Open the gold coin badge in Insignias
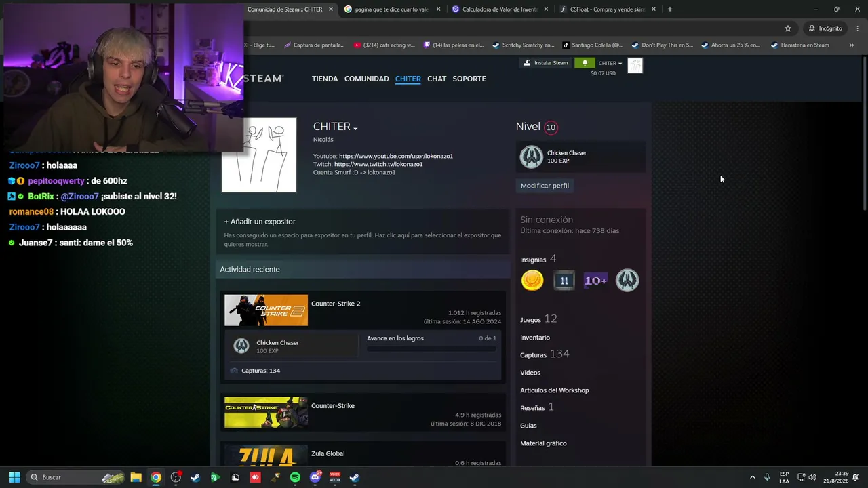The height and width of the screenshot is (488, 868). click(x=532, y=280)
